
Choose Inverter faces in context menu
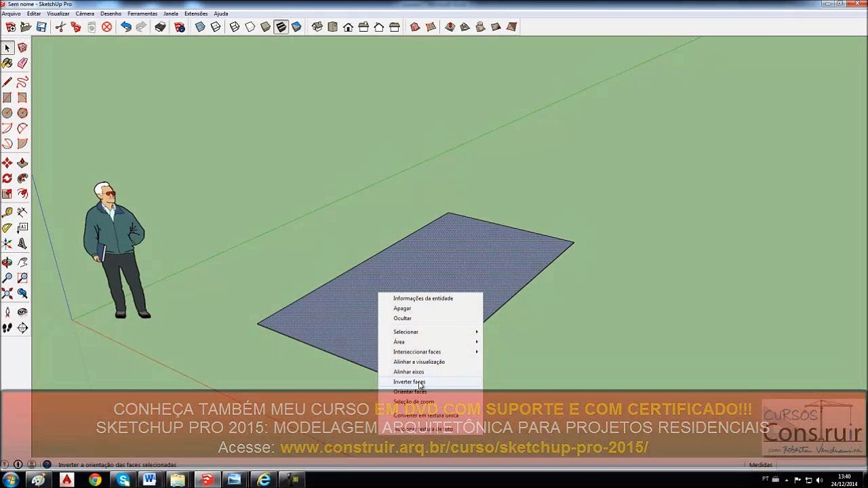pos(430,382)
